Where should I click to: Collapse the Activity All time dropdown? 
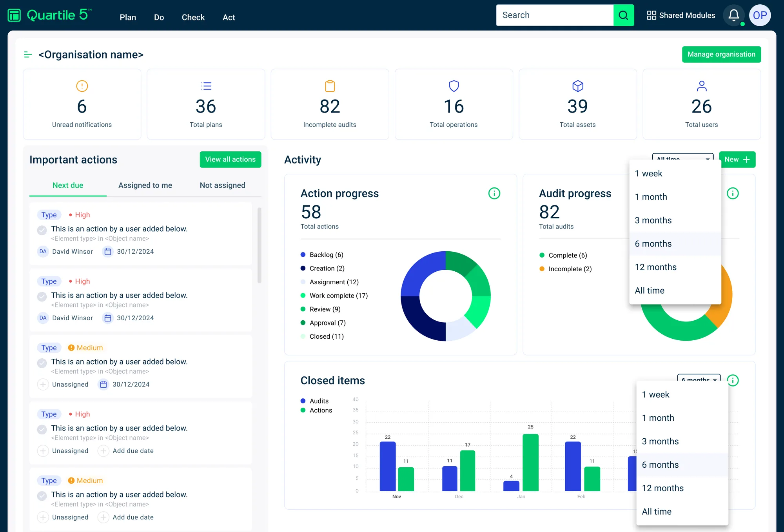682,156
